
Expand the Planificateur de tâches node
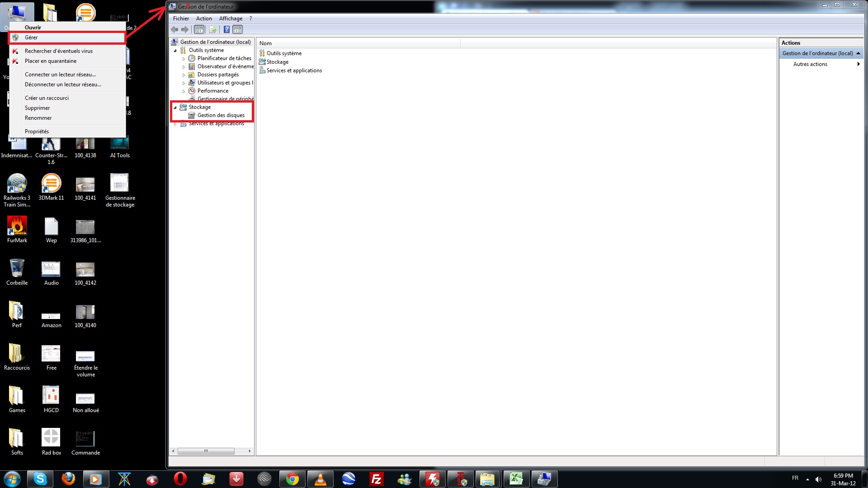click(184, 59)
